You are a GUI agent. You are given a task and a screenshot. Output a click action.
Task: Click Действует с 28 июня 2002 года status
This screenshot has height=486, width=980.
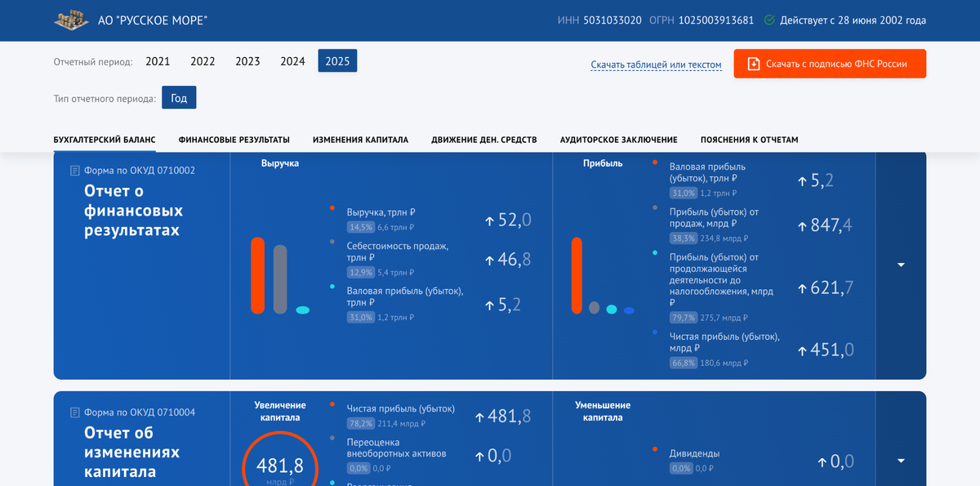(x=853, y=20)
